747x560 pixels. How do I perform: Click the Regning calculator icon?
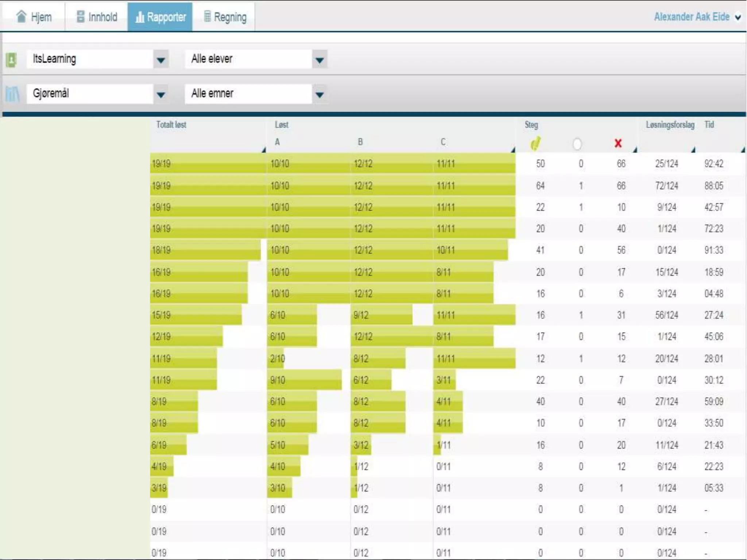tap(207, 16)
